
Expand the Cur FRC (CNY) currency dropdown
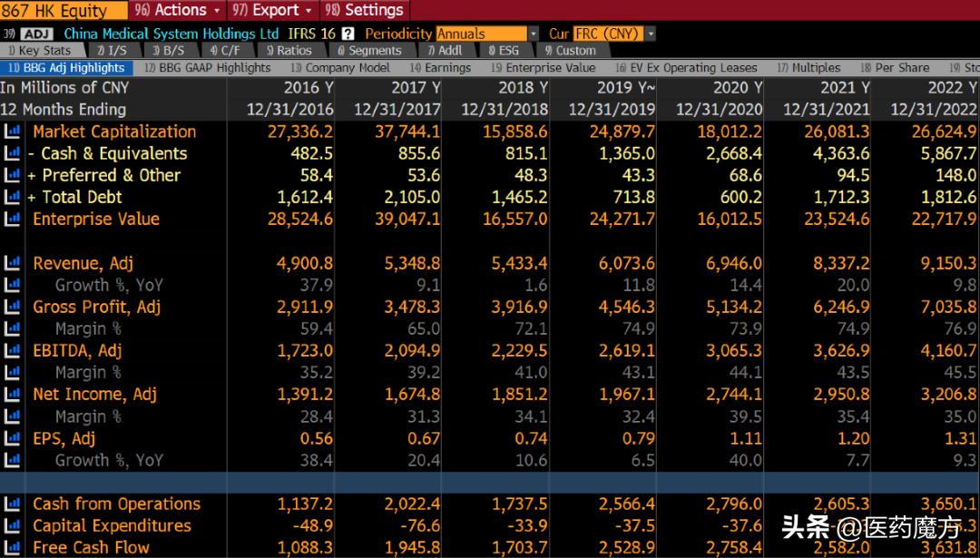[650, 34]
